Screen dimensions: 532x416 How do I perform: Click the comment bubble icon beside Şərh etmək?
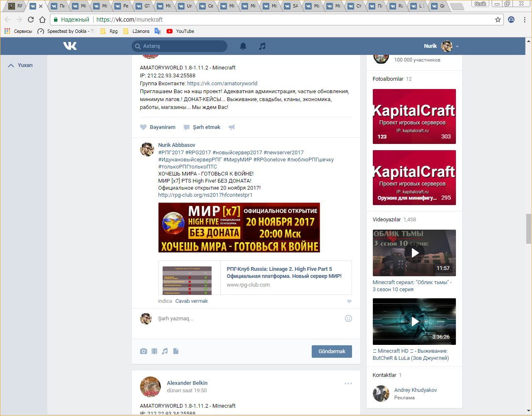coord(187,127)
